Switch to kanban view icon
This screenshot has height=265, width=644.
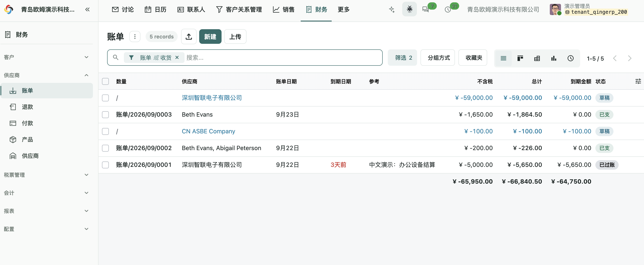[520, 58]
